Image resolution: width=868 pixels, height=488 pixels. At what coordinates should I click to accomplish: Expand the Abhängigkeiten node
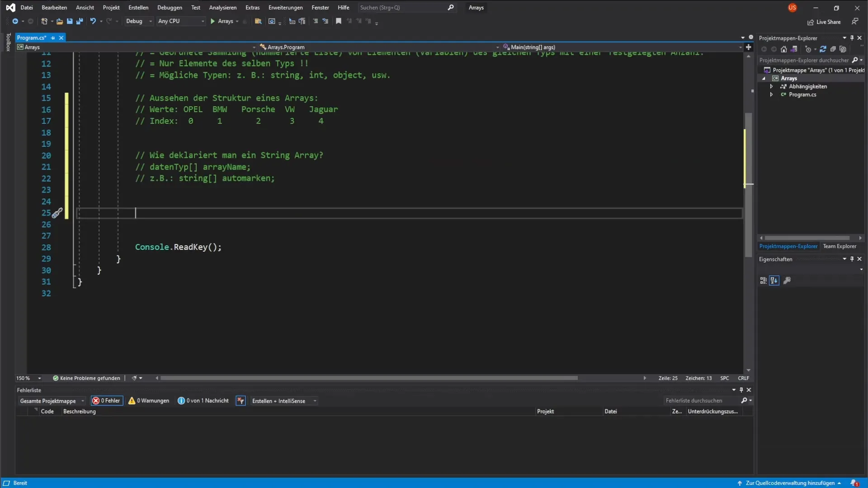pyautogui.click(x=771, y=87)
